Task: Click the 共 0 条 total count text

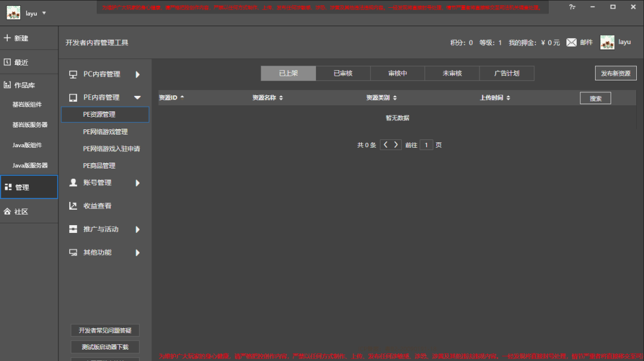Action: 366,145
